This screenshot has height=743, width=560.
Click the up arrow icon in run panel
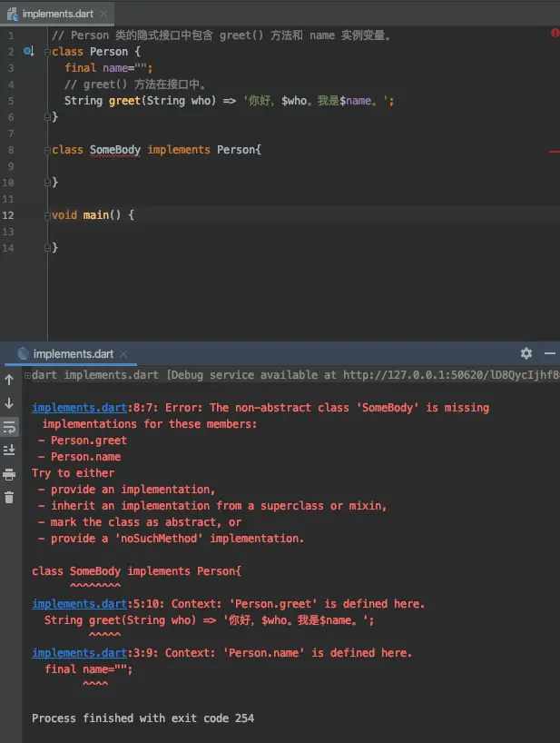9,380
